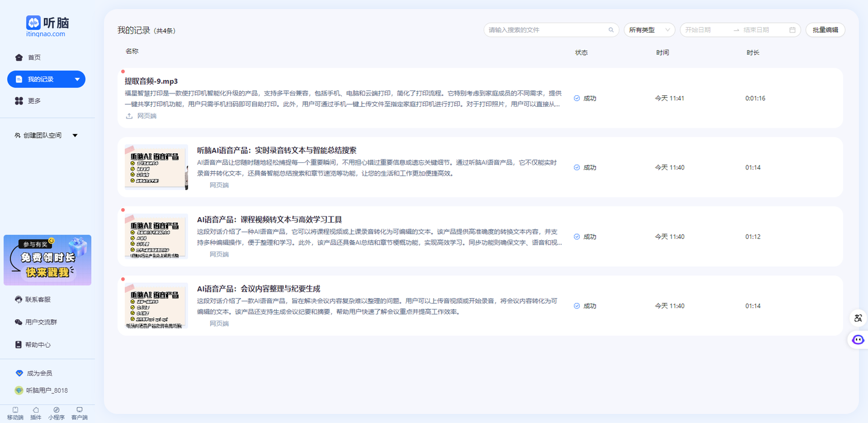Click the 我的记录 page title
The height and width of the screenshot is (423, 868).
134,30
